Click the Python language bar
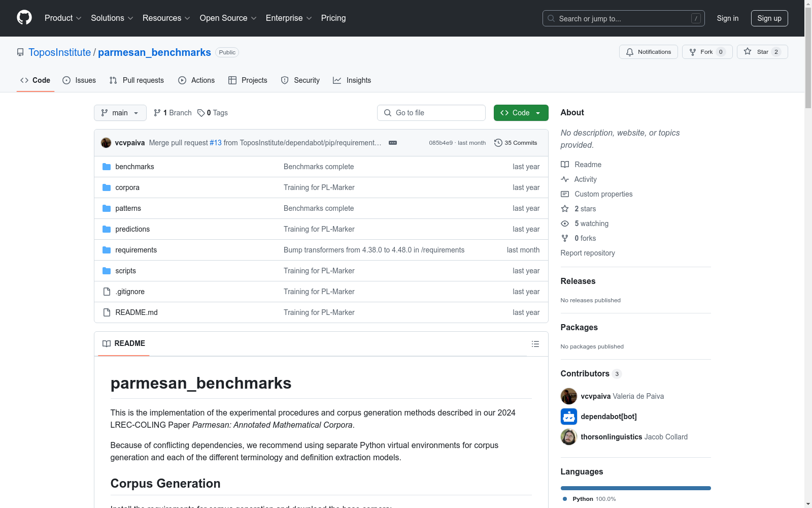Screen dimensions: 812x508 (636, 488)
